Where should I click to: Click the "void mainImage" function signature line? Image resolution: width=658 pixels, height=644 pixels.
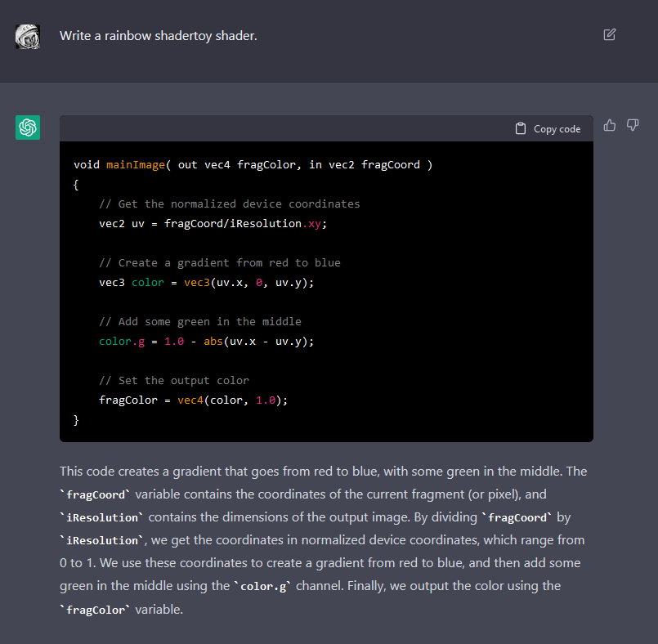click(253, 165)
